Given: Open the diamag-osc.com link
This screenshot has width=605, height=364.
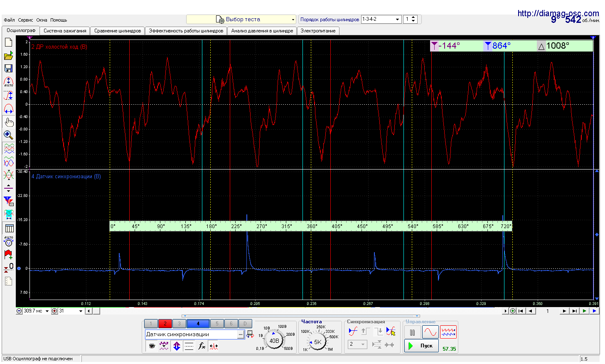Looking at the screenshot, I should click(558, 13).
